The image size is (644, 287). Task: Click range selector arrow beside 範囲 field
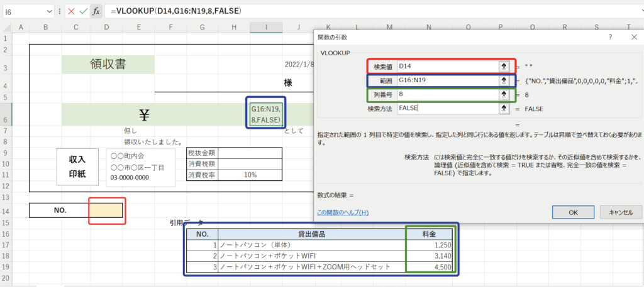[x=503, y=80]
